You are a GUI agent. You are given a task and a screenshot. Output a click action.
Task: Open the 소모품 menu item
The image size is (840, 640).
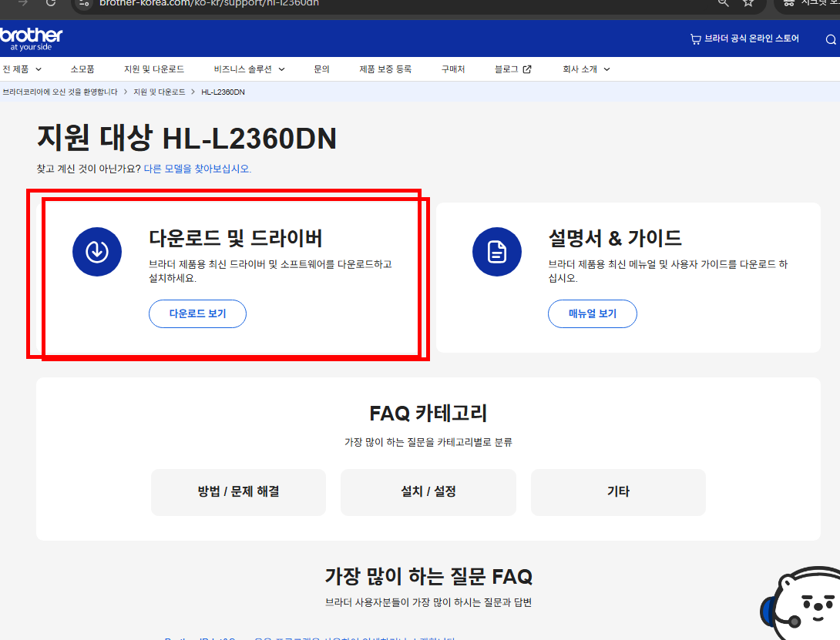coord(82,69)
